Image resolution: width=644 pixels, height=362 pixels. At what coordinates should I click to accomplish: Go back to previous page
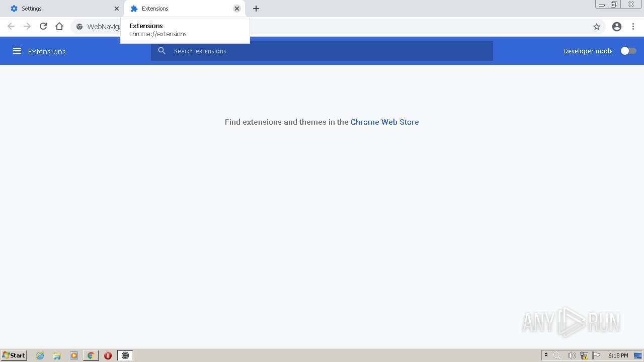pyautogui.click(x=11, y=26)
